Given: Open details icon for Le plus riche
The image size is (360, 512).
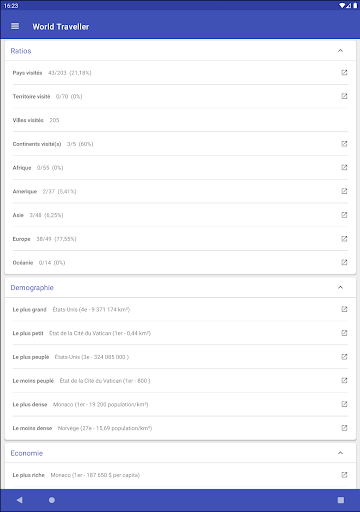Looking at the screenshot, I should (344, 475).
